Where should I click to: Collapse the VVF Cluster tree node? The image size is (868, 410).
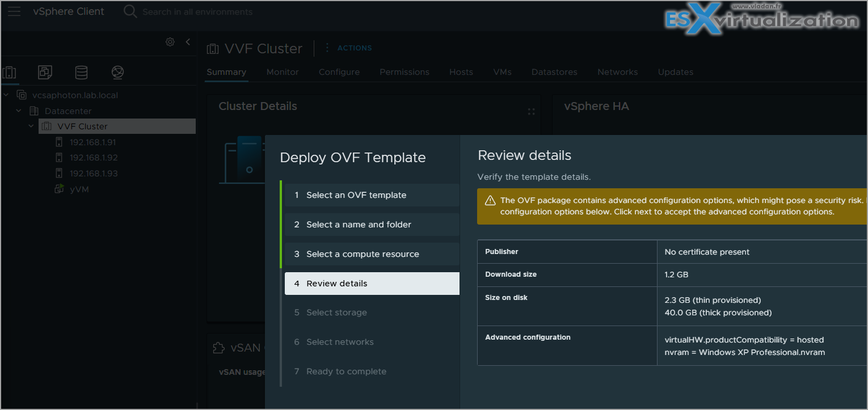(31, 126)
